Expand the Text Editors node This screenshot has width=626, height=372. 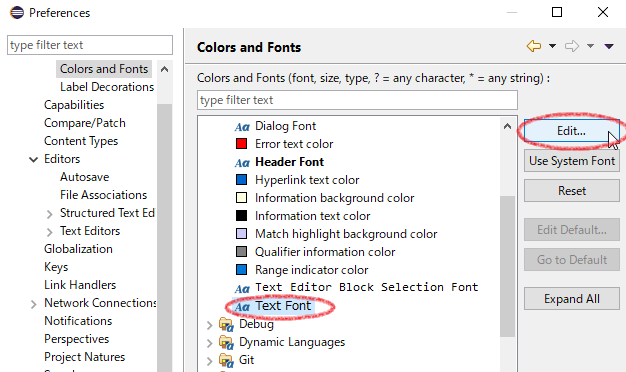pos(49,232)
